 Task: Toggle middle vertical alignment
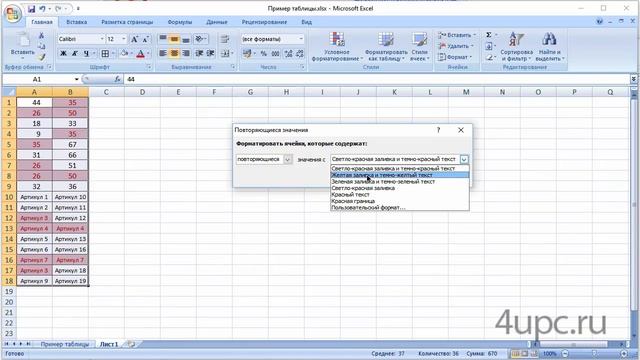174,39
